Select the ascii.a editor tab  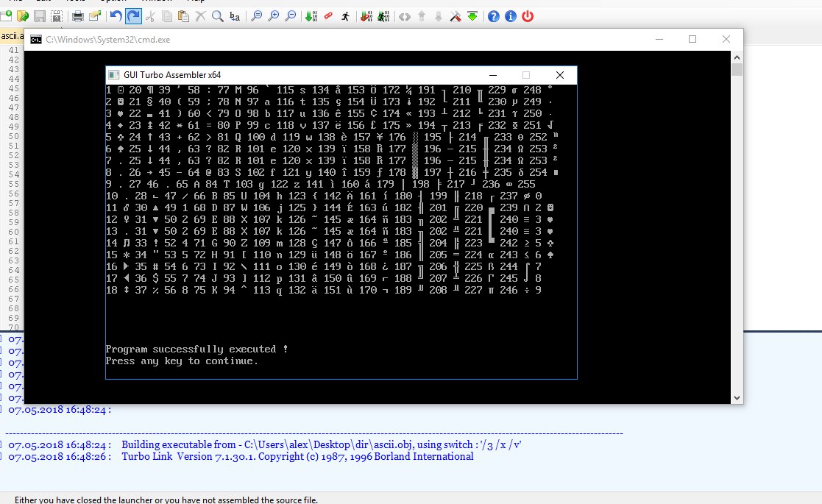point(12,36)
